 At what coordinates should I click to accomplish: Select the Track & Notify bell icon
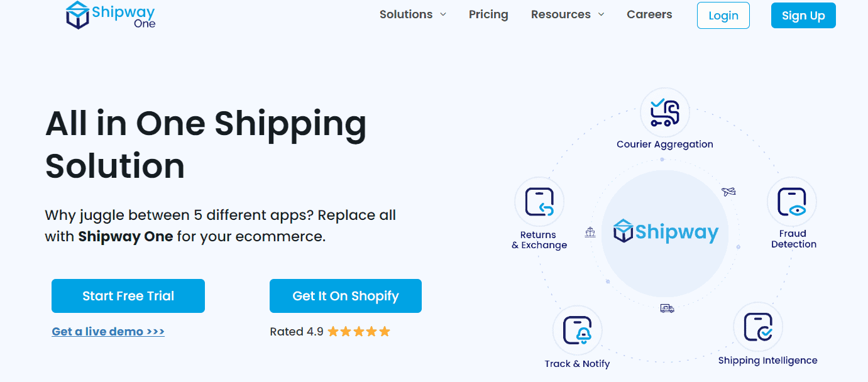(578, 330)
